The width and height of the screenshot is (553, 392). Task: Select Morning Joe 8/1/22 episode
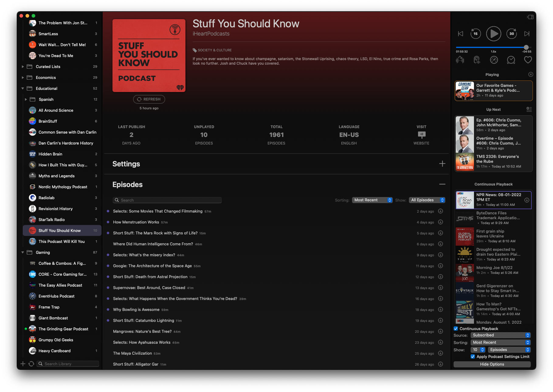(493, 273)
